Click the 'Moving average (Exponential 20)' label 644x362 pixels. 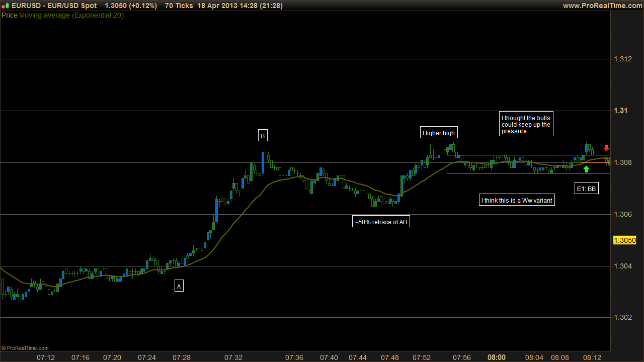71,15
